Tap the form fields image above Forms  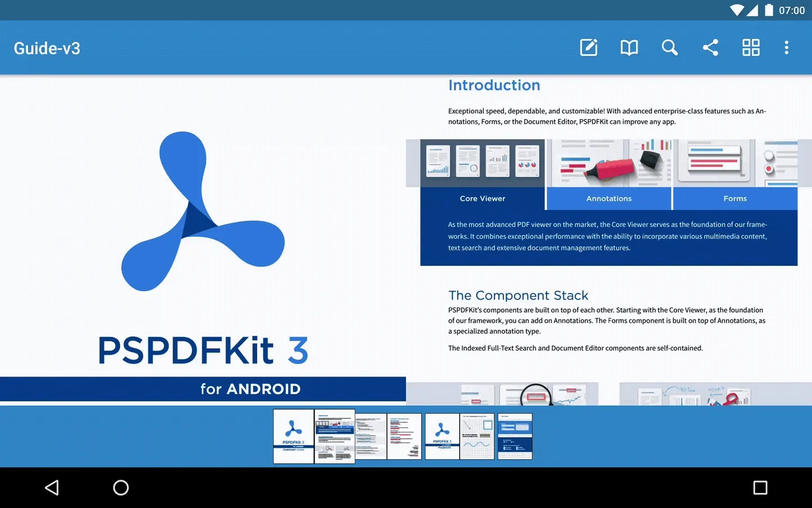click(735, 163)
